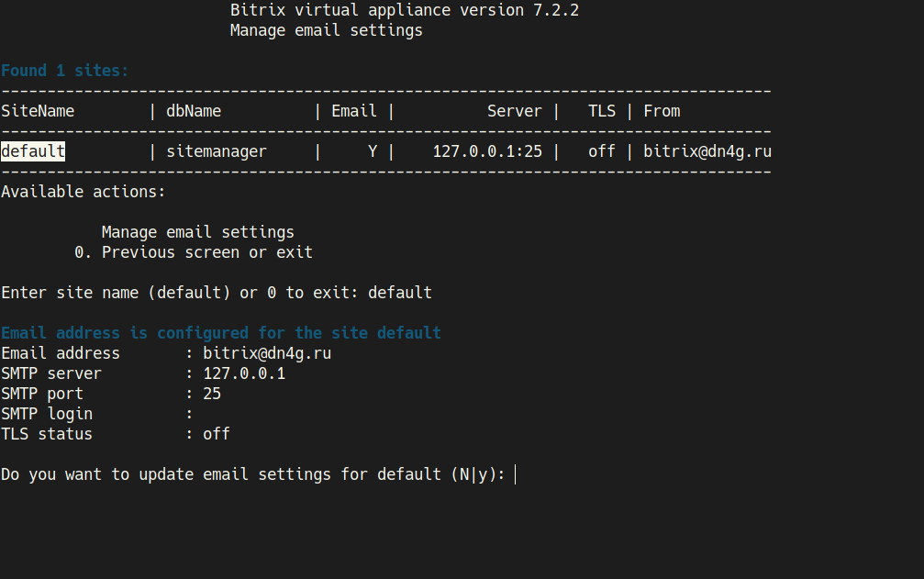Click 'Email address is configured for the site default' line
The image size is (924, 579).
click(221, 333)
